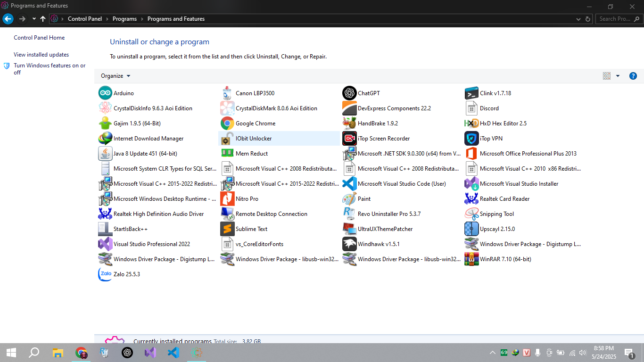This screenshot has height=362, width=644.
Task: Select the HxD Hex Editor 2.5 icon
Action: click(471, 123)
